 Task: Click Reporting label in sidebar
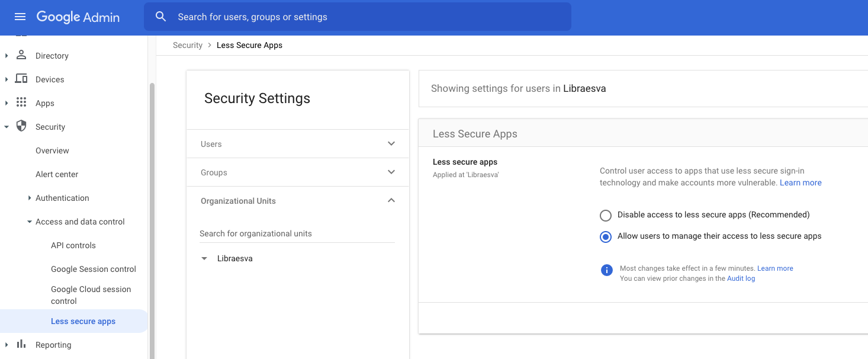point(53,345)
